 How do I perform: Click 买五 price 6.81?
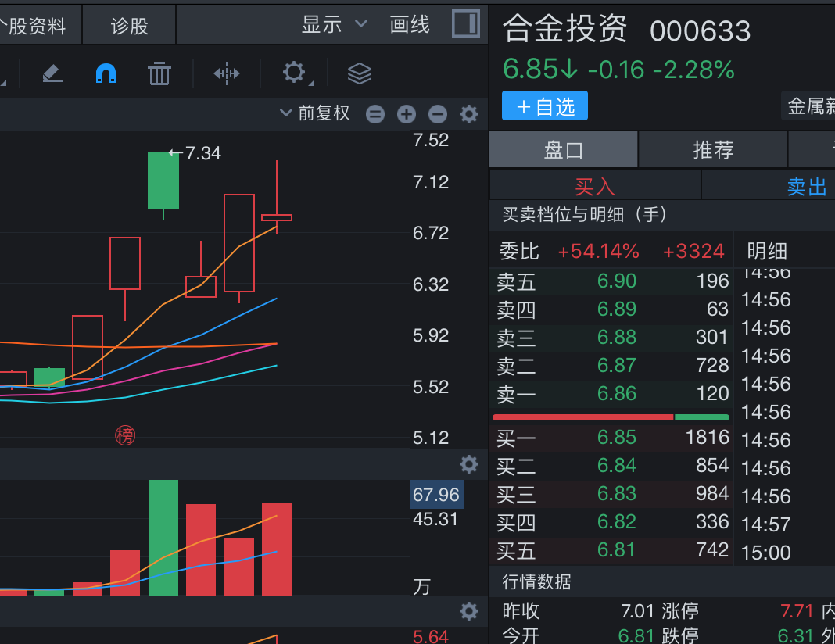point(615,549)
